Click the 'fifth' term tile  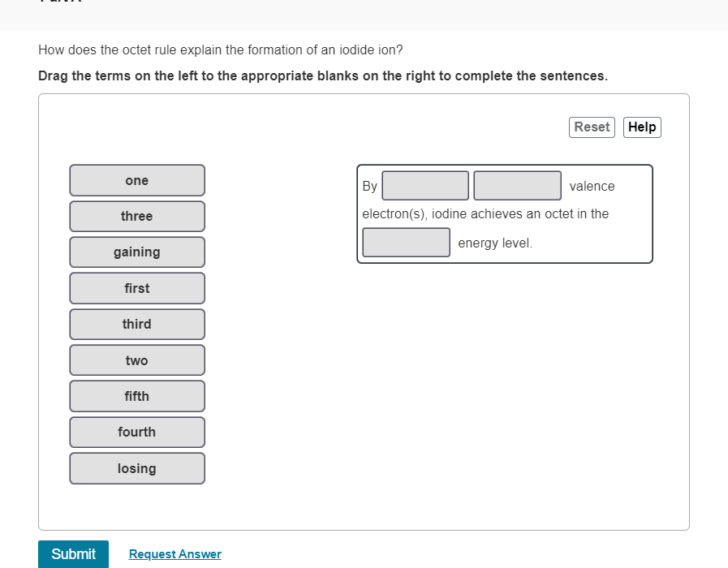coord(136,396)
